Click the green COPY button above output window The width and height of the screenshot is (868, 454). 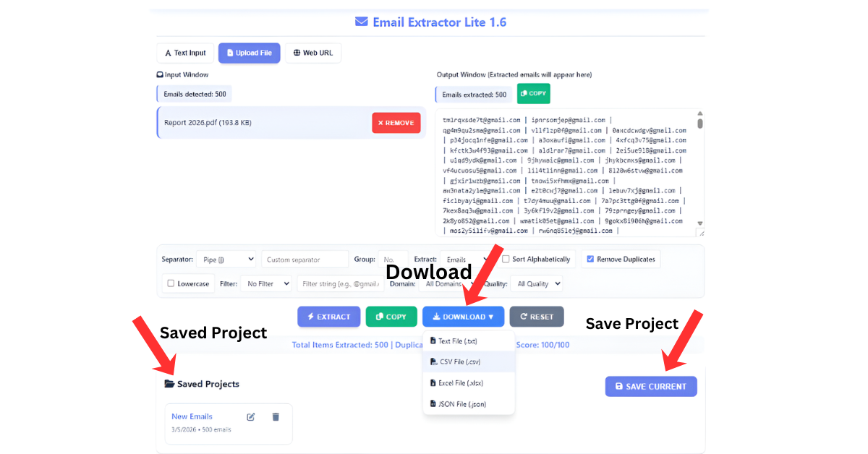(533, 93)
